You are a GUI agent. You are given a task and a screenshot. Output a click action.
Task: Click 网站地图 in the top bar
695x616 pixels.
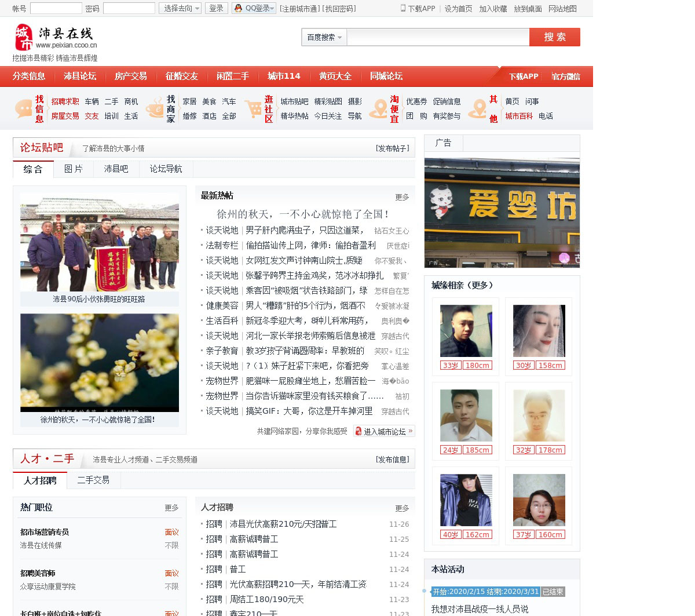562,9
